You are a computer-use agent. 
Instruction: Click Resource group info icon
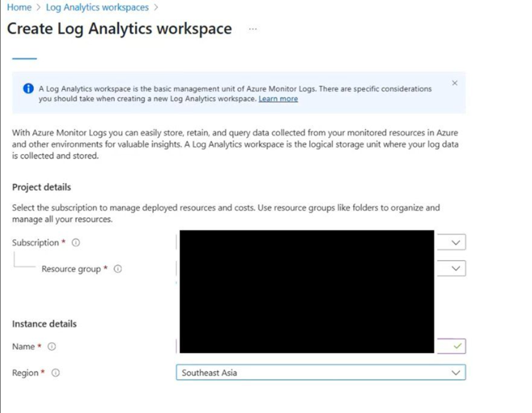coord(118,269)
